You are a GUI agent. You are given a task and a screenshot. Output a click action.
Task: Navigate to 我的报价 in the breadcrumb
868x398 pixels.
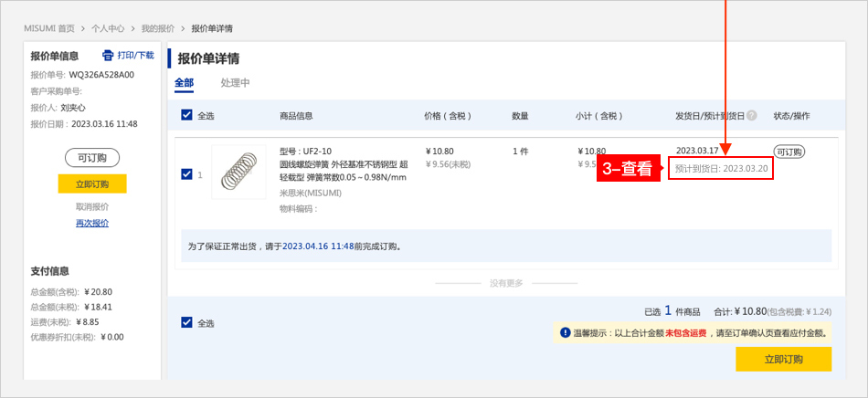pos(158,29)
